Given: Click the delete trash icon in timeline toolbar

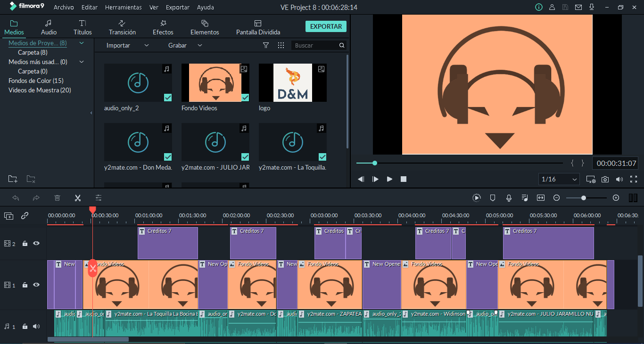Looking at the screenshot, I should tap(57, 198).
